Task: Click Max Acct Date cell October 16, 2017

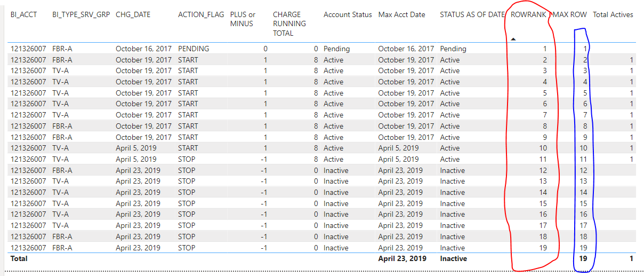Action: tap(406, 49)
